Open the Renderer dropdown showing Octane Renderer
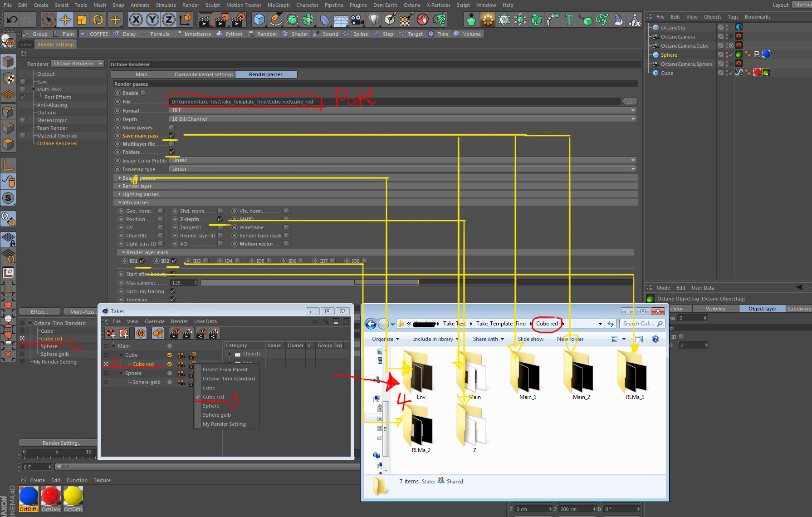The image size is (812, 517). coord(78,64)
